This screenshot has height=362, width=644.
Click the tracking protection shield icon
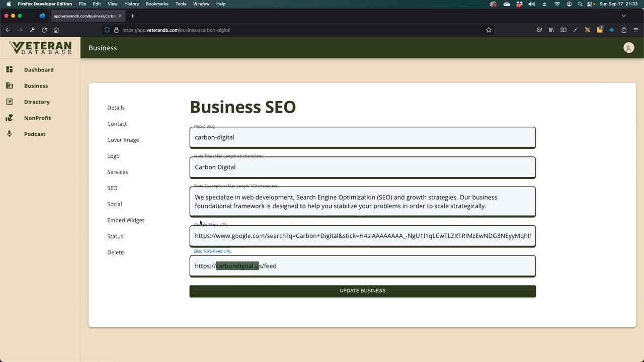click(107, 30)
